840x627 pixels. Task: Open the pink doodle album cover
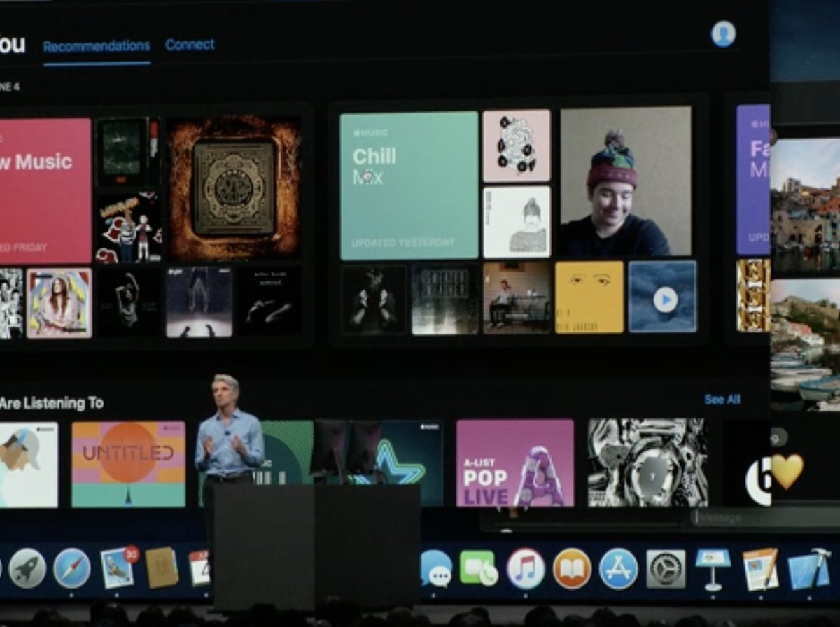click(x=517, y=146)
